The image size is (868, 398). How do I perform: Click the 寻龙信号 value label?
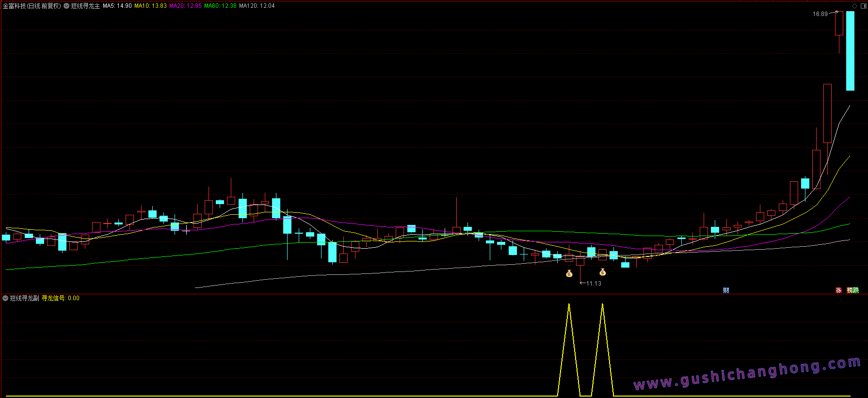coord(60,298)
